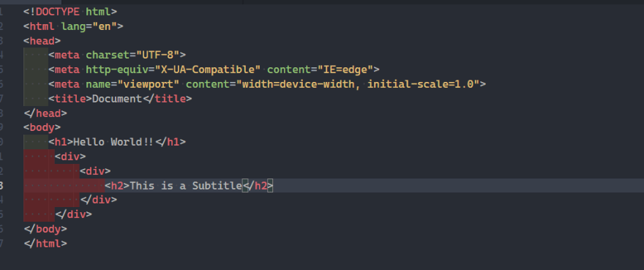Click the inner opening div tag

(x=95, y=171)
